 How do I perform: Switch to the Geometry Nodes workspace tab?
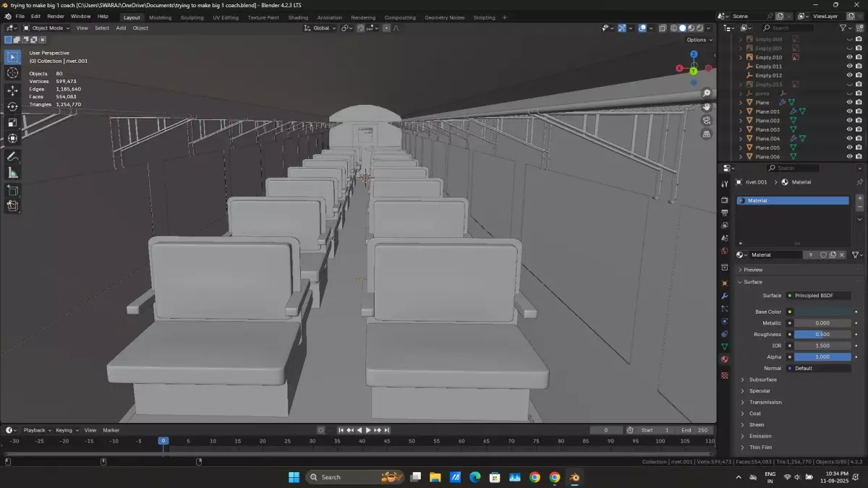[444, 17]
